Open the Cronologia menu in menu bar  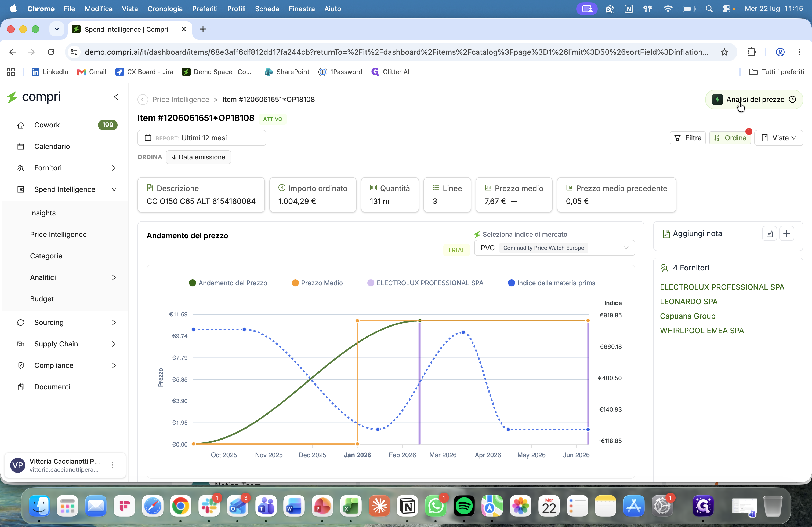tap(165, 9)
